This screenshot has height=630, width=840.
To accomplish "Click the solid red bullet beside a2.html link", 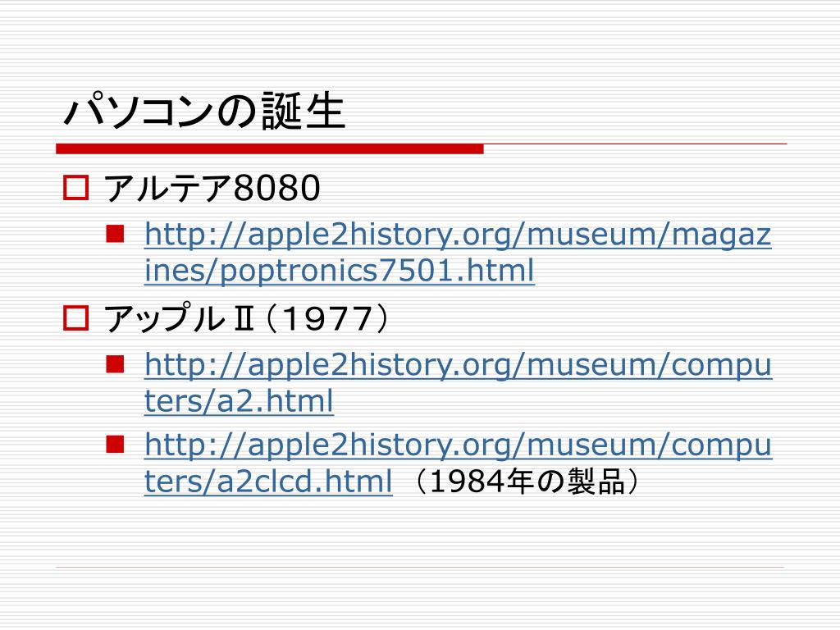I will pyautogui.click(x=115, y=364).
